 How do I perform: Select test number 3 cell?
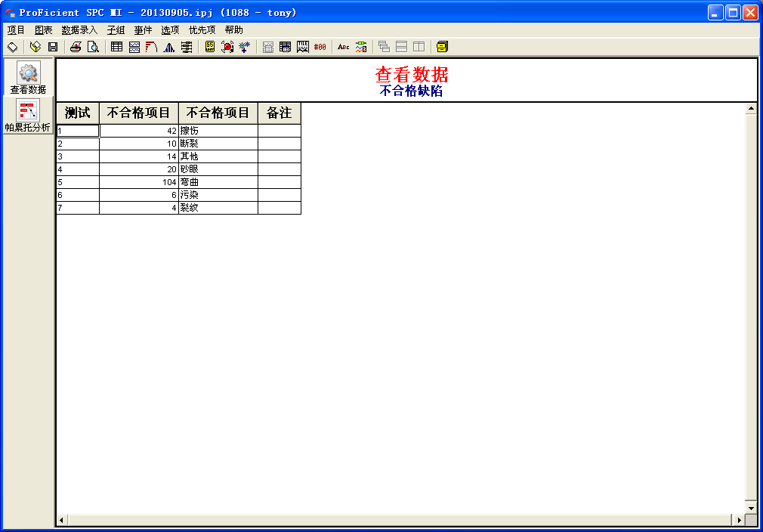[x=78, y=156]
